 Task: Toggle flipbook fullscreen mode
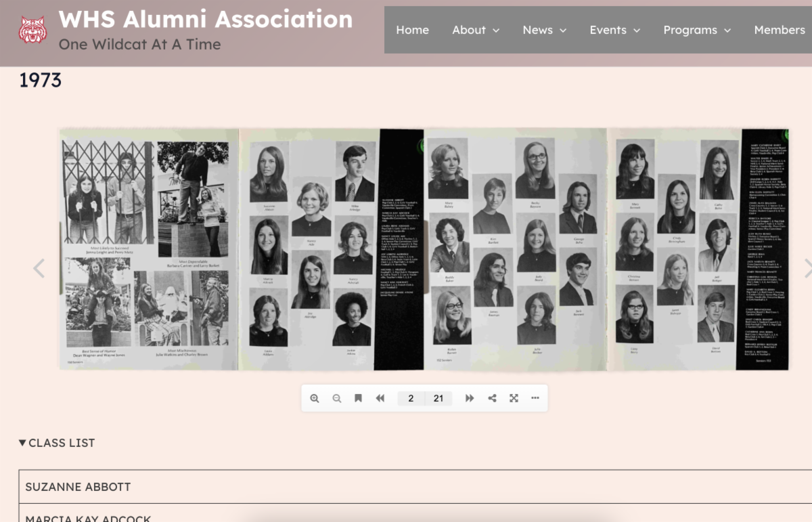[x=514, y=398]
